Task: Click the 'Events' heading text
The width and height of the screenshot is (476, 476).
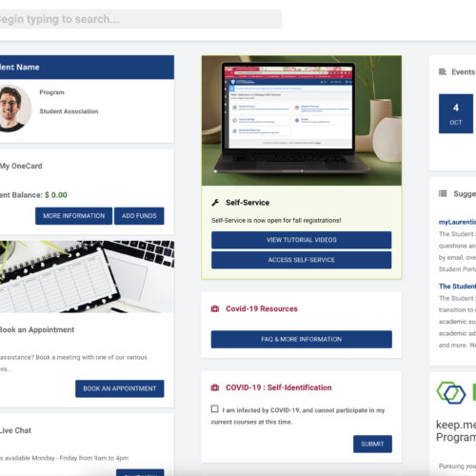Action: pos(464,72)
